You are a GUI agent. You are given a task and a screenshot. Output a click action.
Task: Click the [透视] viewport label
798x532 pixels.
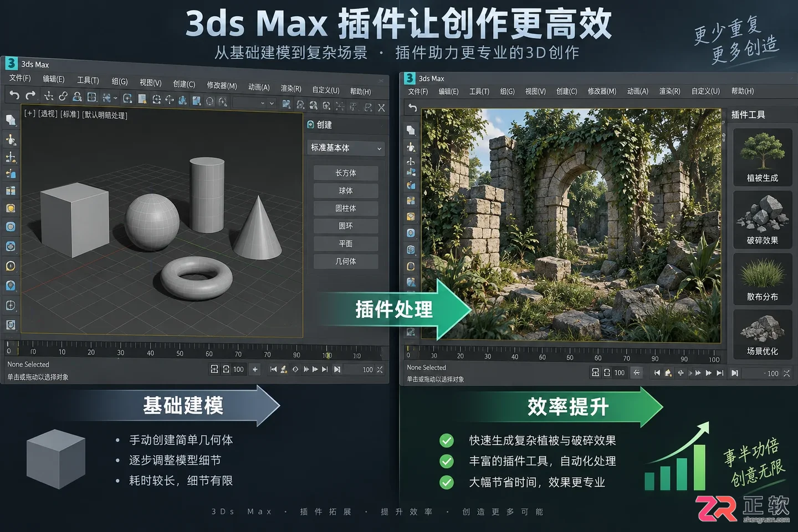(x=47, y=114)
